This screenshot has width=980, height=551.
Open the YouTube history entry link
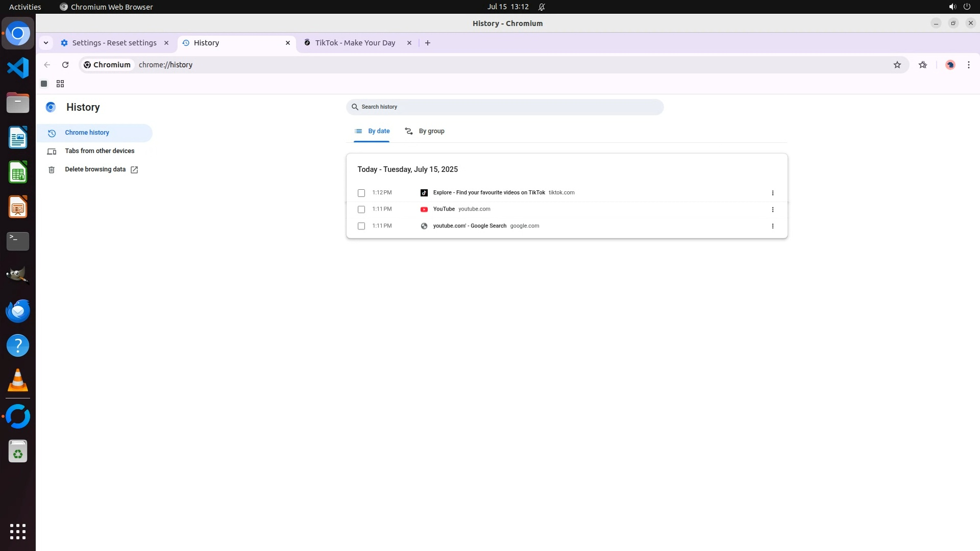click(x=444, y=209)
